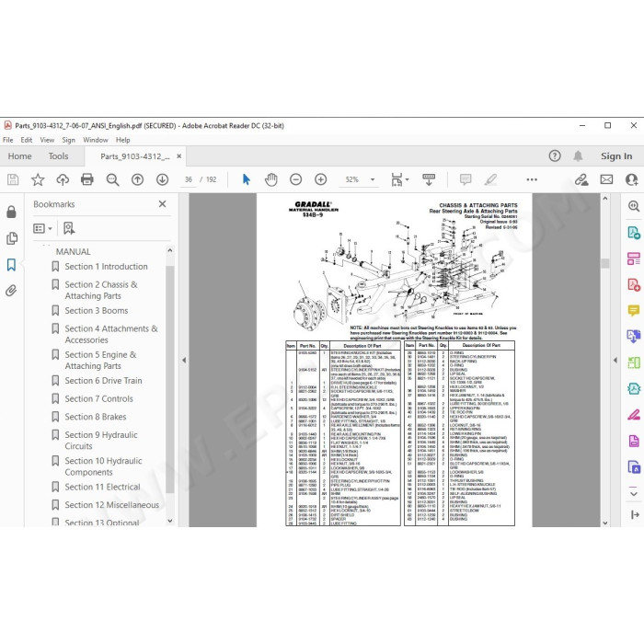Print the document
This screenshot has width=644, height=644.
(x=87, y=179)
